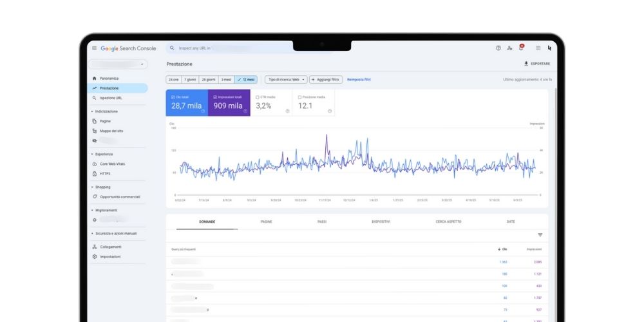Select the 24 ore date range
The height and width of the screenshot is (322, 644).
click(x=173, y=80)
